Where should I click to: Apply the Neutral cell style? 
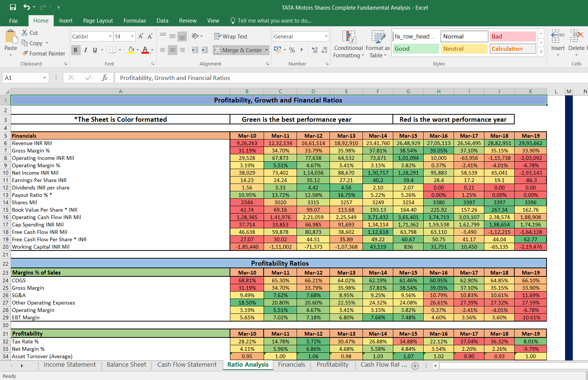464,48
